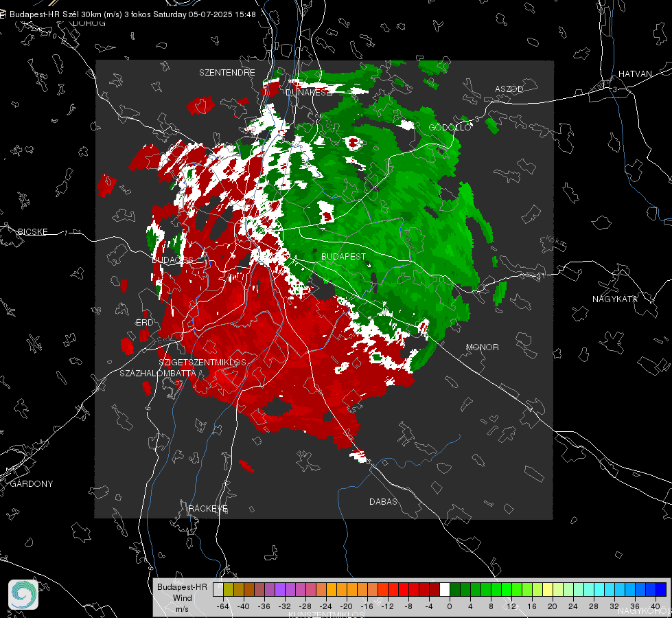Click the ÉRD town label
672x618 pixels.
pos(144,323)
